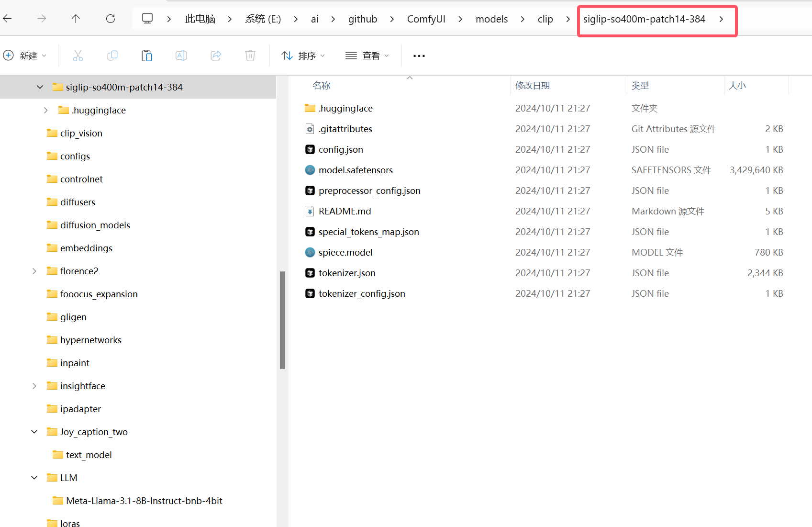Click models in the breadcrumb path

(491, 19)
